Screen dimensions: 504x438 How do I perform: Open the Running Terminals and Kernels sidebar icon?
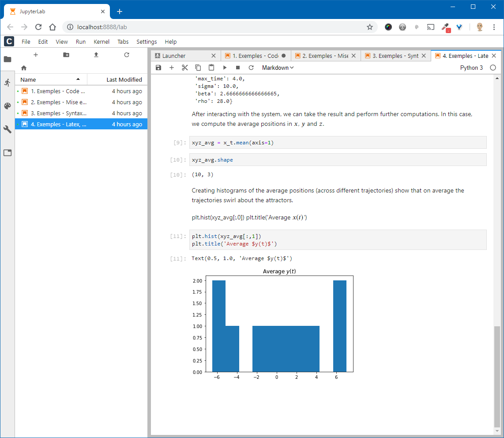(x=8, y=83)
